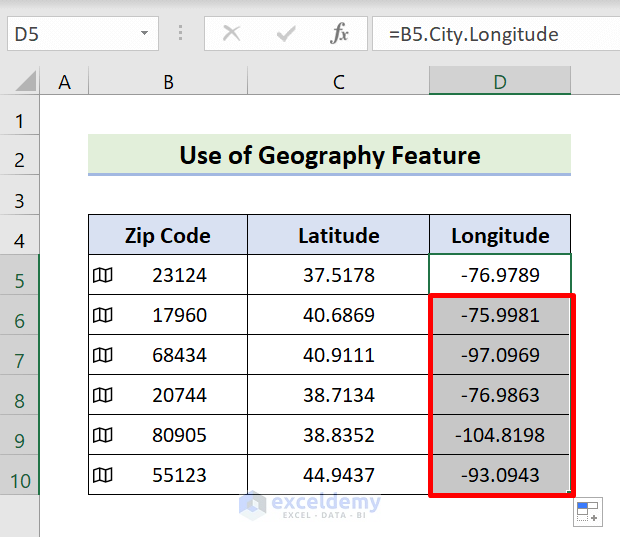The width and height of the screenshot is (620, 537).
Task: Click the Enter checkmark icon in formula bar
Action: point(286,34)
